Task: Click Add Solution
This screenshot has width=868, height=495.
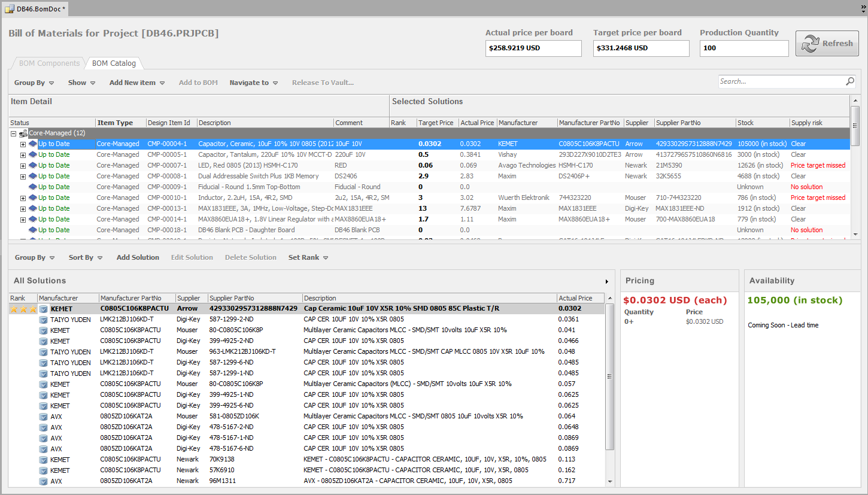Action: (138, 257)
